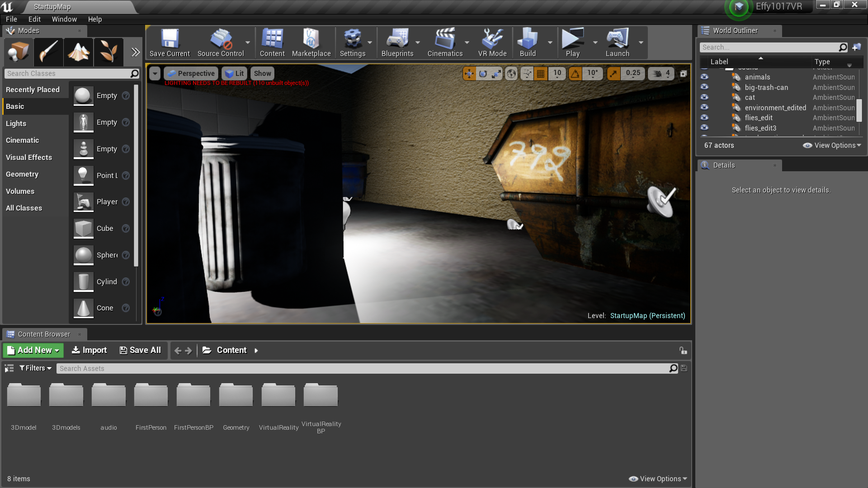This screenshot has width=868, height=488.
Task: Toggle visibility of the cat actor
Action: 704,97
